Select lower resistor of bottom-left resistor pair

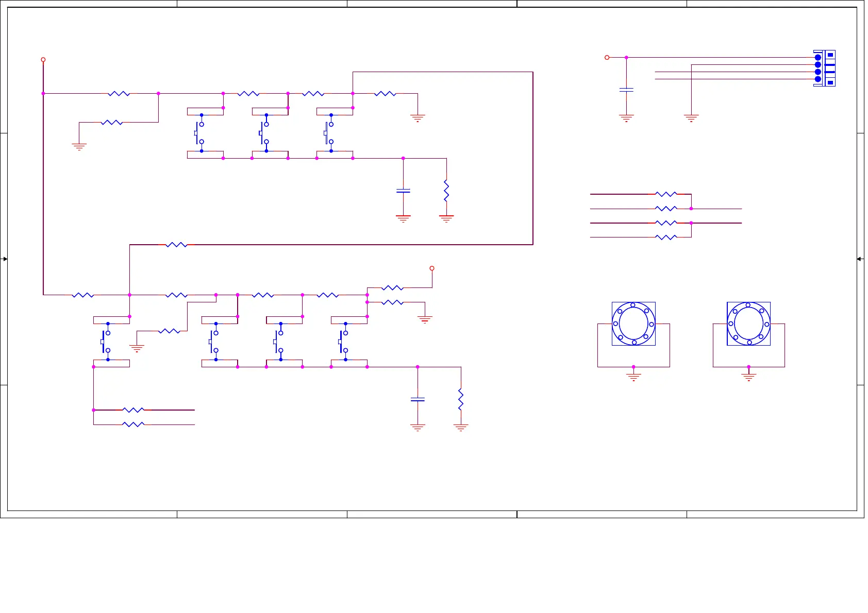pos(133,424)
